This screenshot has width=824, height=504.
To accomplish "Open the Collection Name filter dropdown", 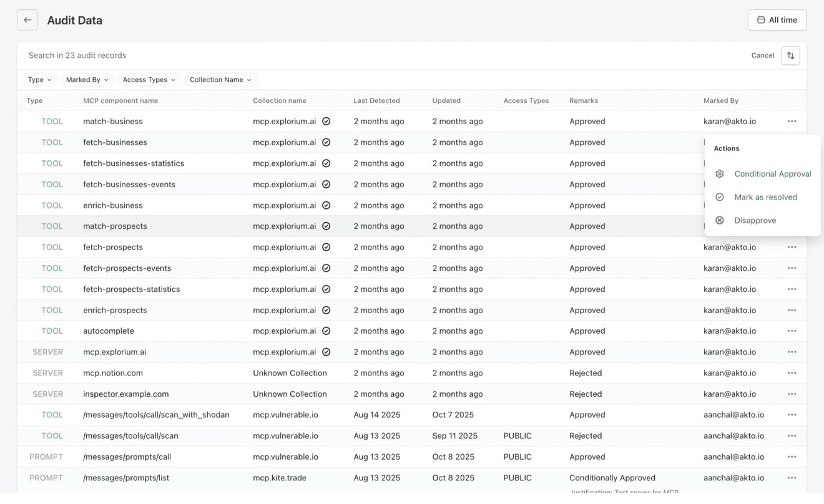I will tap(220, 80).
